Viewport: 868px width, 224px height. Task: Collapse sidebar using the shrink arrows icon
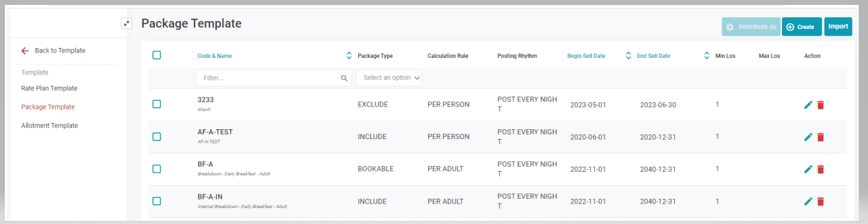click(x=127, y=23)
